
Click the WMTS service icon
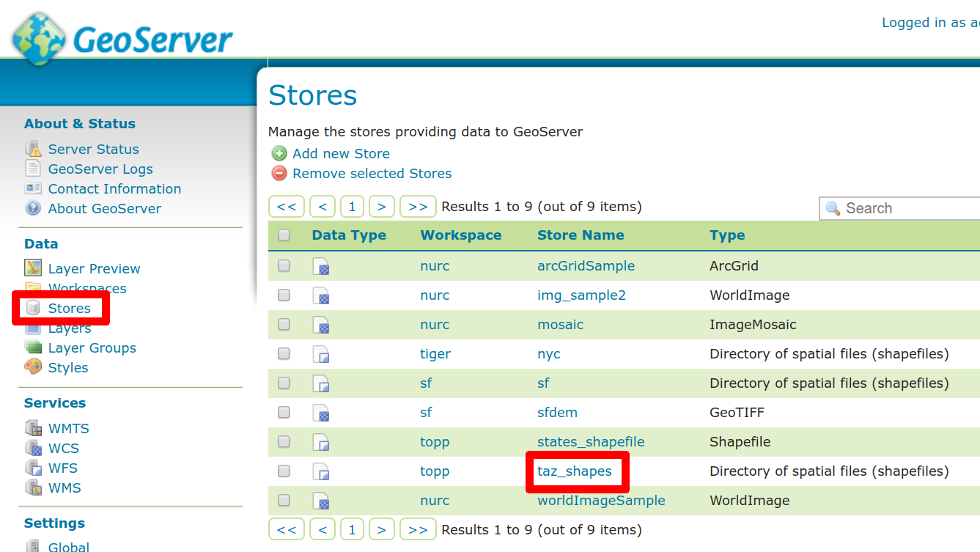(x=33, y=428)
